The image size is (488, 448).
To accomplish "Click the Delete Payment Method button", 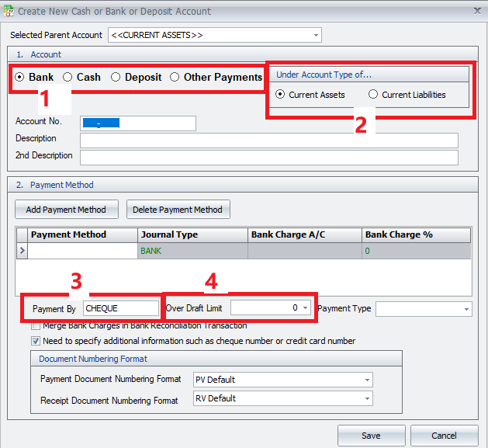I will coord(178,210).
